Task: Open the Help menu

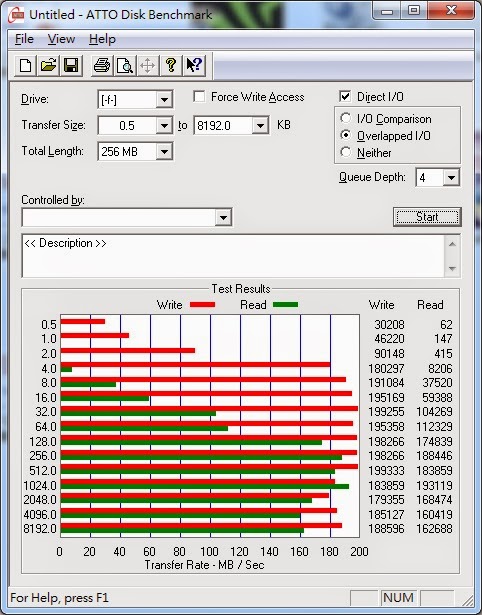Action: pos(102,39)
